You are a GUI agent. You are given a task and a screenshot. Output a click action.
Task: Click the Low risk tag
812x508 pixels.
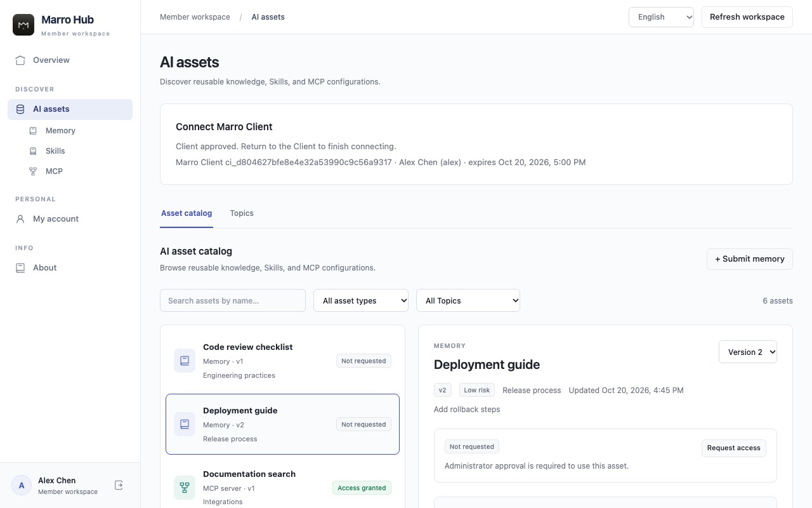pos(477,391)
